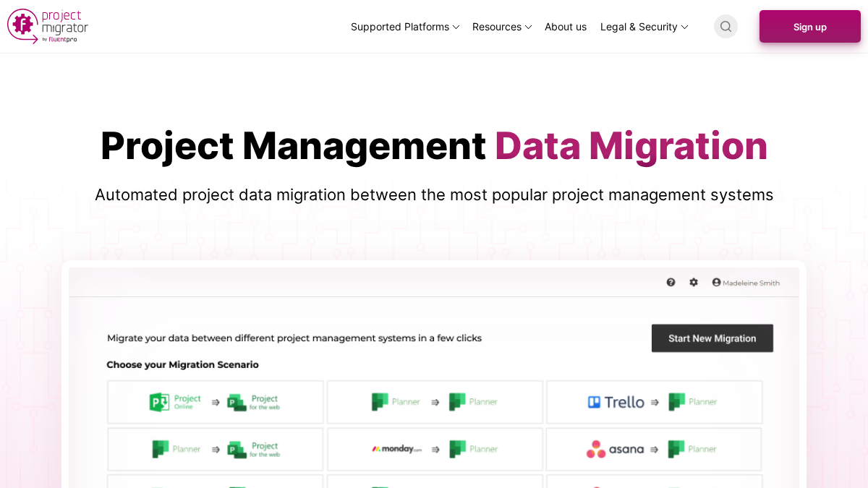Click the Trello logo icon
Screen dimensions: 868x488
point(594,402)
